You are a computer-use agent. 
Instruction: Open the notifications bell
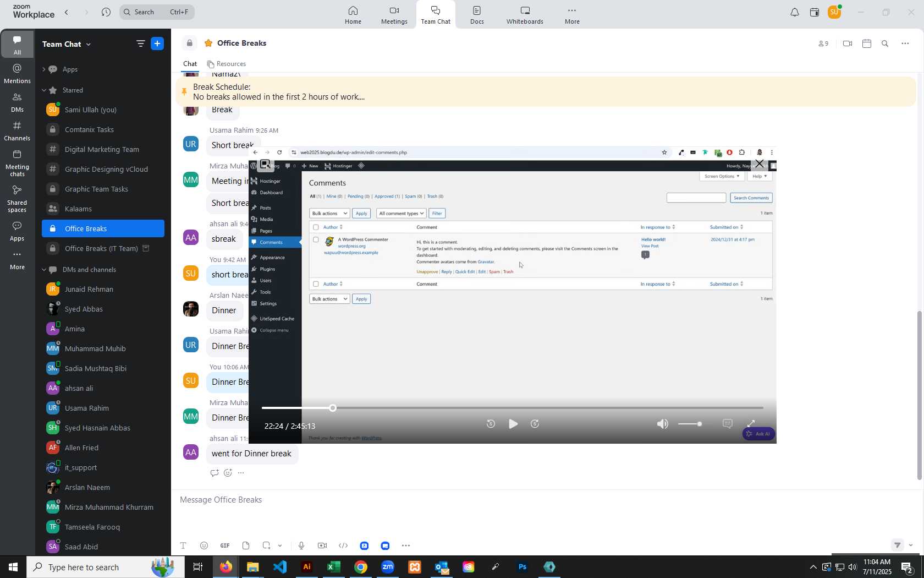tap(794, 12)
